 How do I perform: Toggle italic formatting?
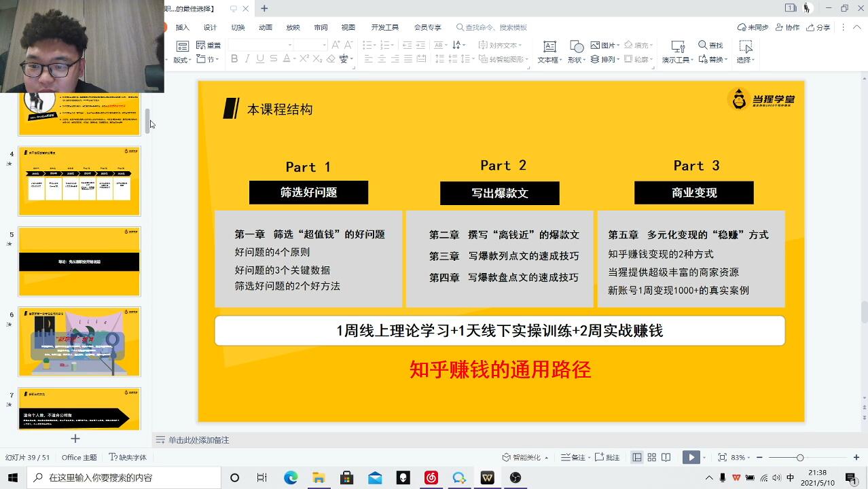tap(247, 59)
